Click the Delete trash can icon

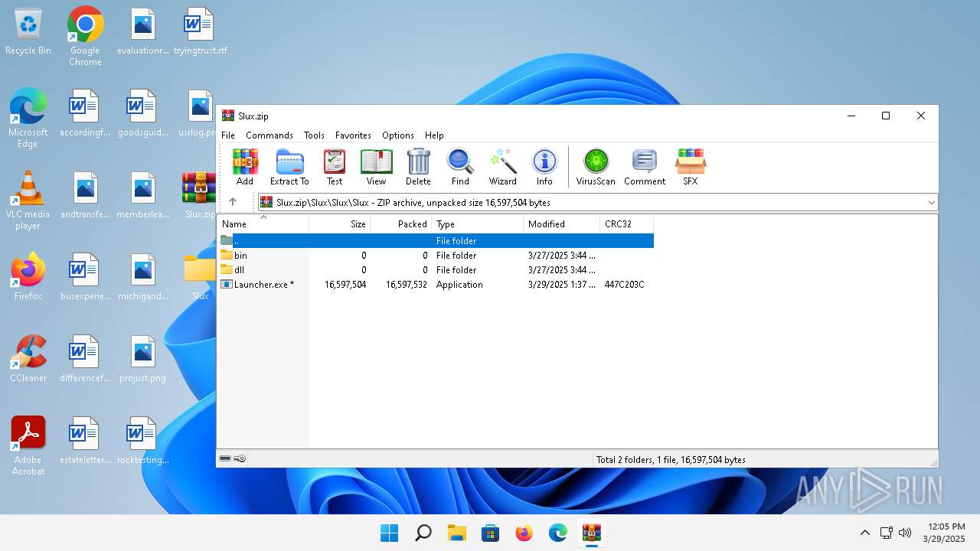(x=418, y=167)
